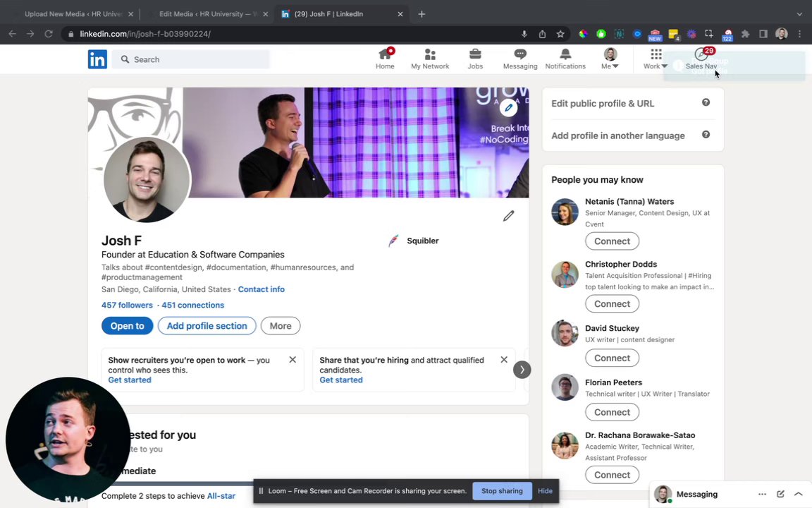812x508 pixels.
Task: Click the voice search microphone in address bar
Action: pos(524,34)
